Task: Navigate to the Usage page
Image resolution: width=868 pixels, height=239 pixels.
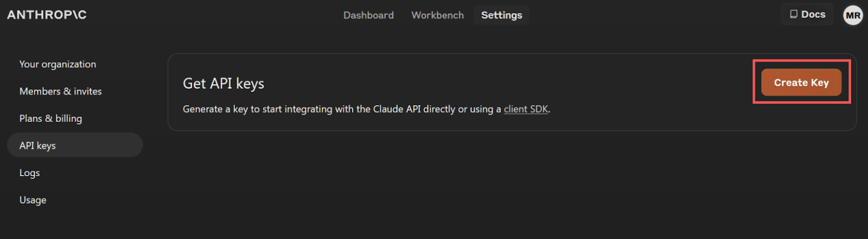Action: (x=33, y=200)
